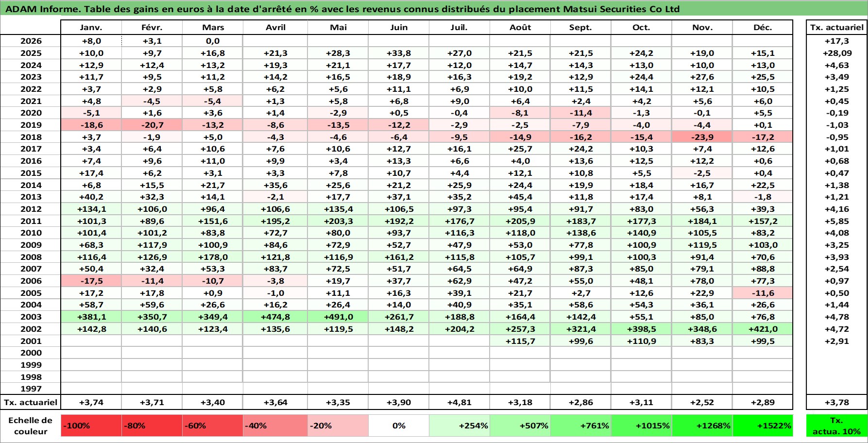Click the Déc. column header

pos(763,28)
